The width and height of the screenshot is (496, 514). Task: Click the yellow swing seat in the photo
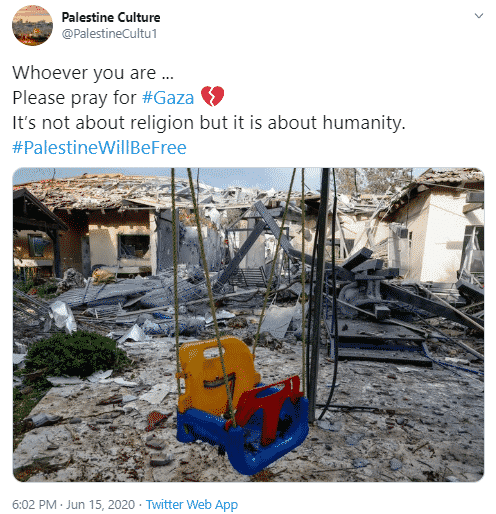click(x=216, y=374)
